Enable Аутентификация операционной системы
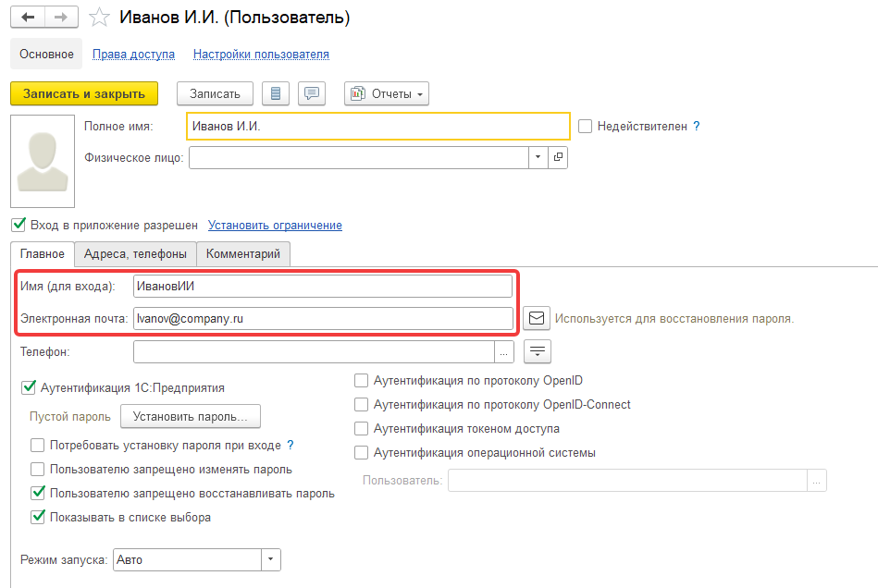The height and width of the screenshot is (588, 878). coord(361,453)
